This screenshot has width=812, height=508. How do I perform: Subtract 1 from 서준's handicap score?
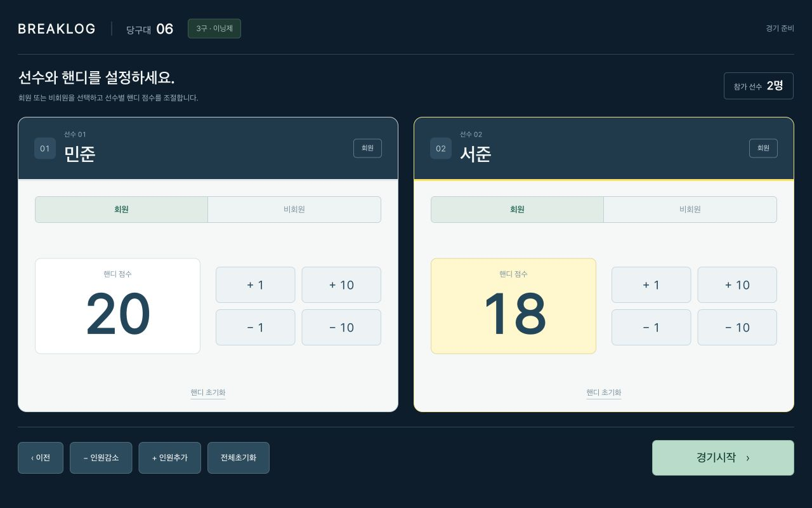[x=652, y=328]
